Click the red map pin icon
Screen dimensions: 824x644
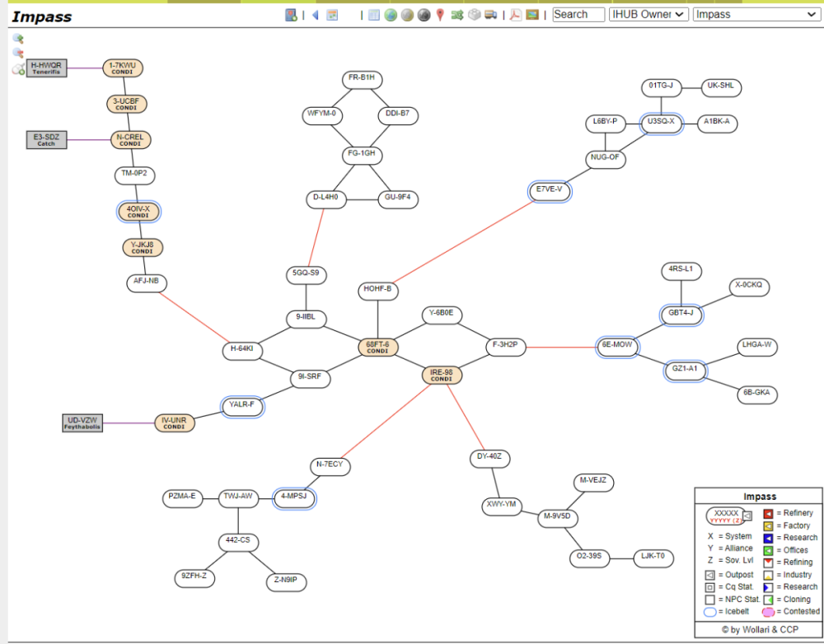coord(440,15)
